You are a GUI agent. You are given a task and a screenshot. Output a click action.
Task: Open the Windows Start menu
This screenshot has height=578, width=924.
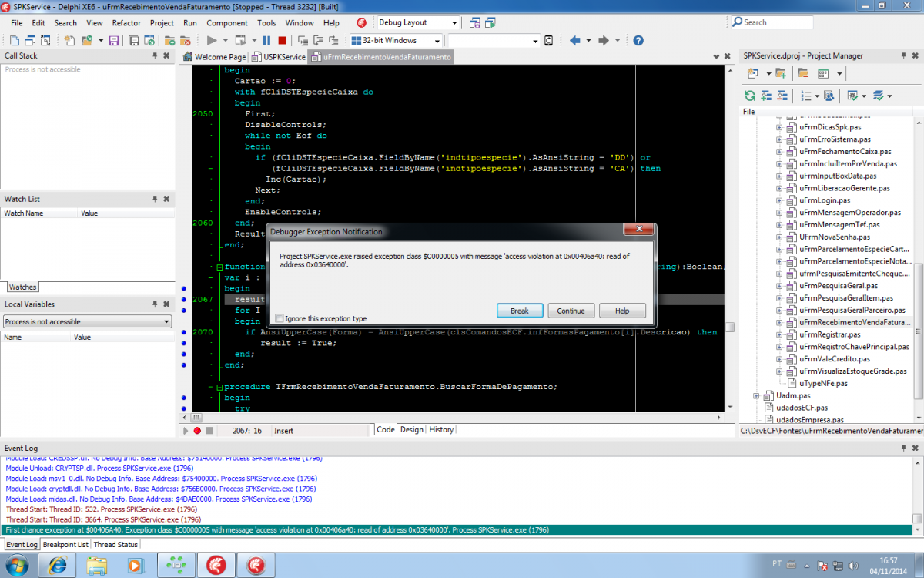15,565
